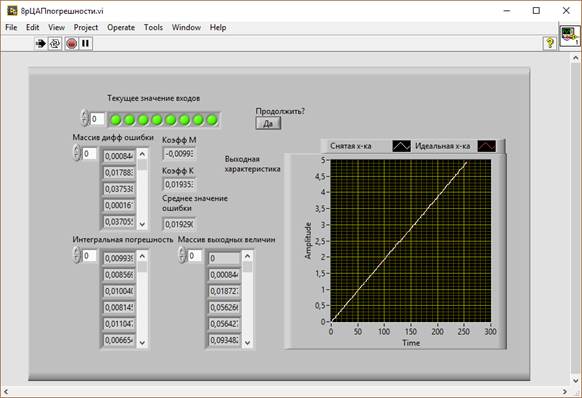The image size is (582, 398).
Task: Open the Tools menu
Action: coord(153,27)
